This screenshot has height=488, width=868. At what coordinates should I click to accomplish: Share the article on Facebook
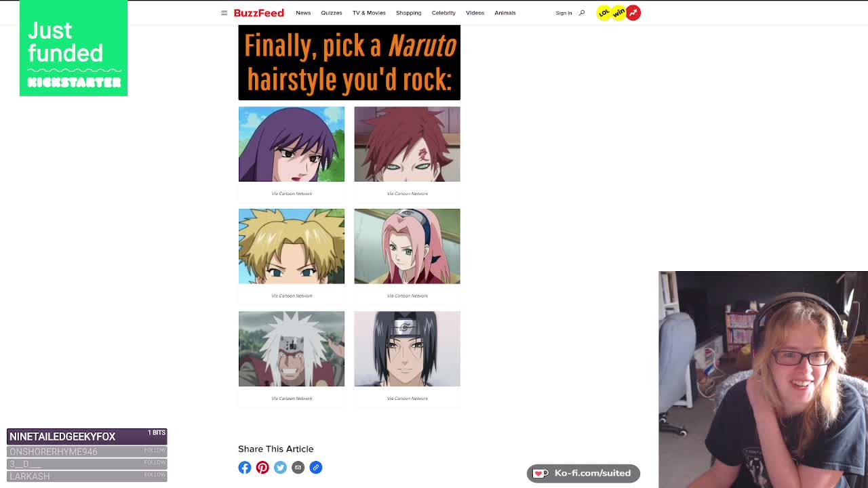pyautogui.click(x=245, y=468)
